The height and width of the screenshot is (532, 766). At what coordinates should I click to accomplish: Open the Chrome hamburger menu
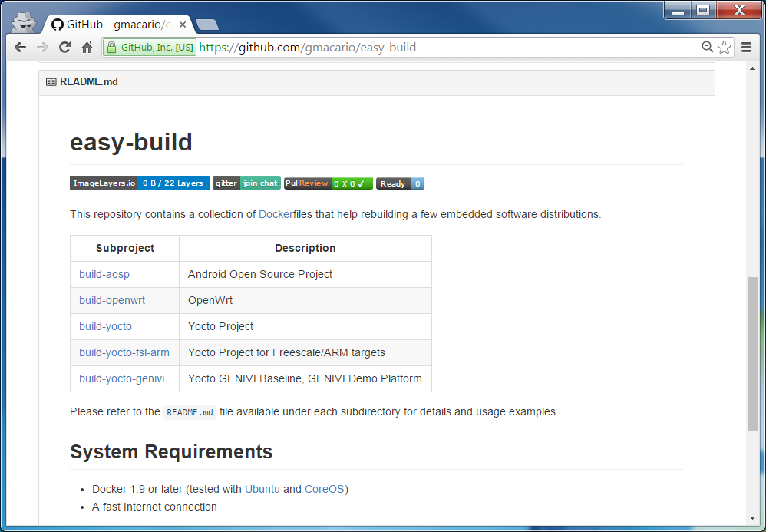(x=746, y=48)
